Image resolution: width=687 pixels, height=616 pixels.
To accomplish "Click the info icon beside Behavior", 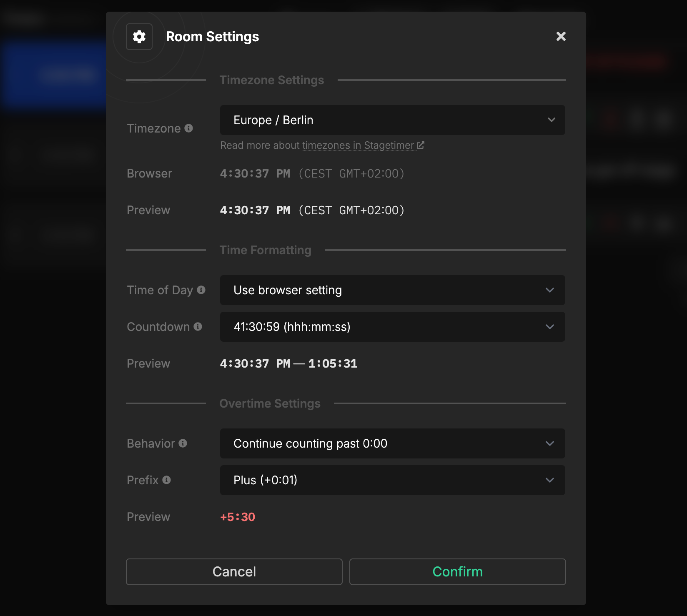I will click(183, 443).
